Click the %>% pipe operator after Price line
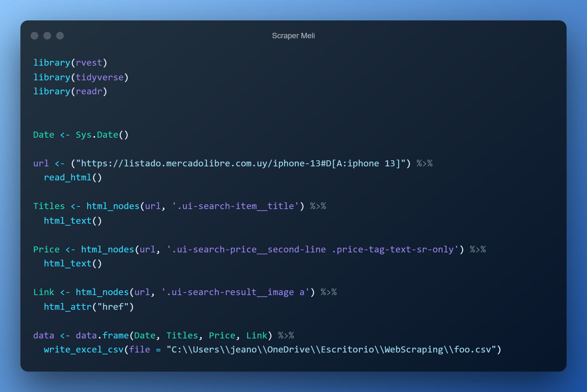 point(478,249)
